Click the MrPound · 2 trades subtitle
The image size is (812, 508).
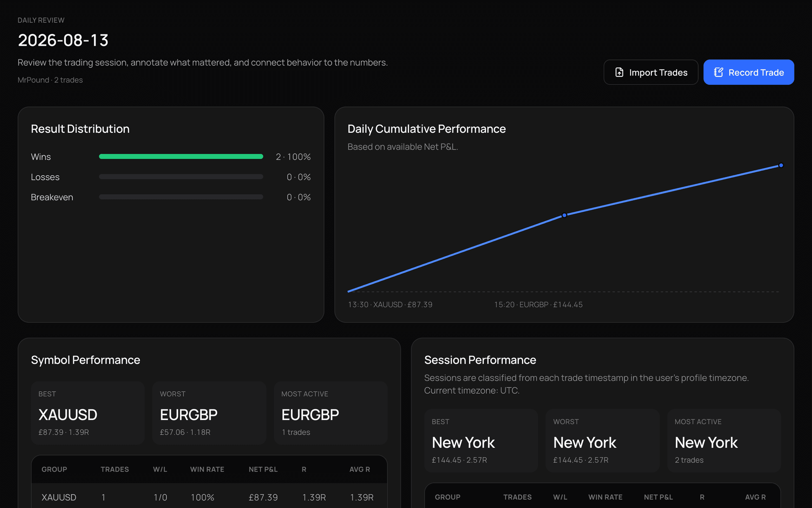[50, 80]
